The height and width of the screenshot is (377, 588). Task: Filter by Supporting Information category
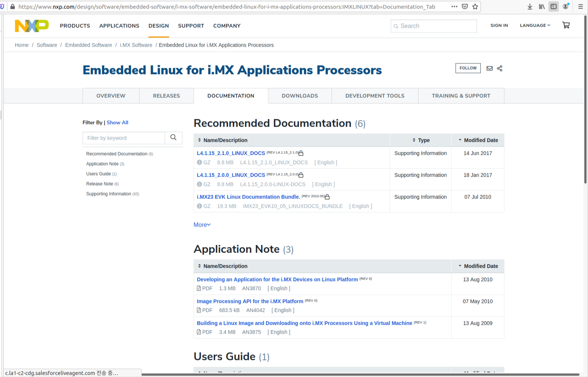[x=112, y=194]
